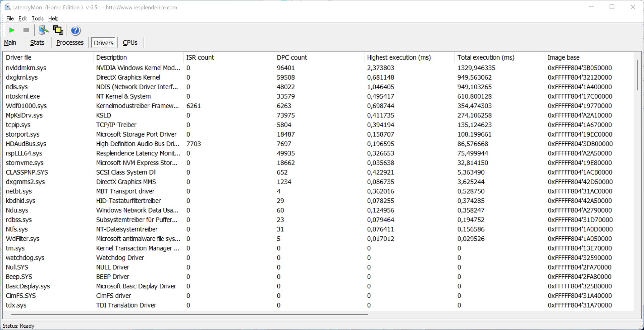Select the HDAudBus.sys driver row
The height and width of the screenshot is (330, 644).
(x=26, y=144)
